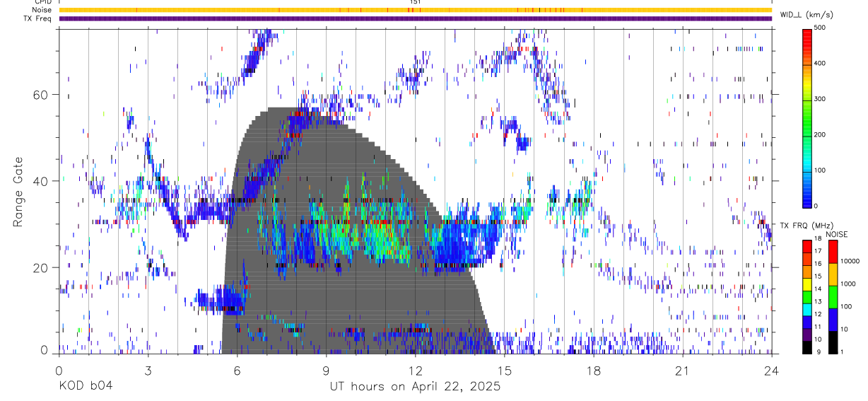Click the red 17–18 MHz TX FRQ swatch
The image size is (868, 401).
coord(807,246)
